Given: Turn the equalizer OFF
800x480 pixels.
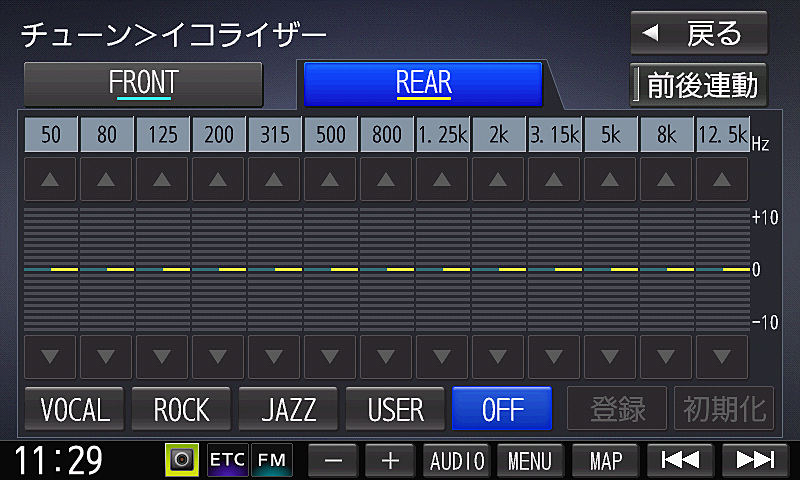Looking at the screenshot, I should click(502, 409).
